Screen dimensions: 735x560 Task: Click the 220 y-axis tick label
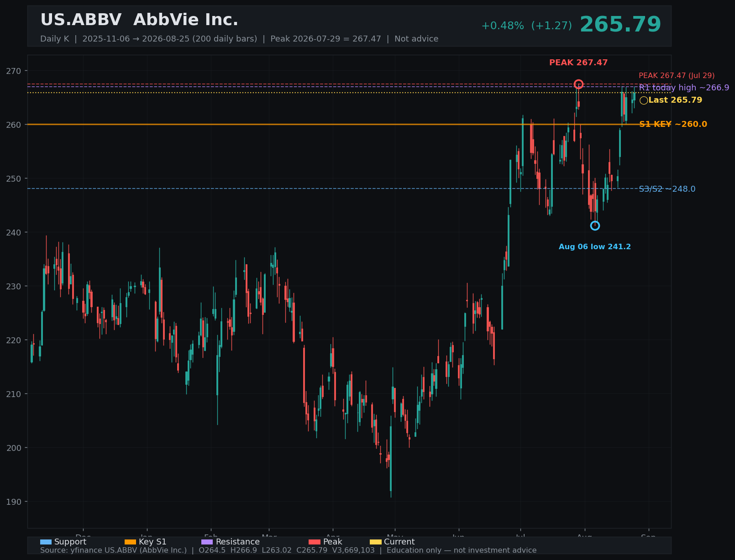[14, 340]
